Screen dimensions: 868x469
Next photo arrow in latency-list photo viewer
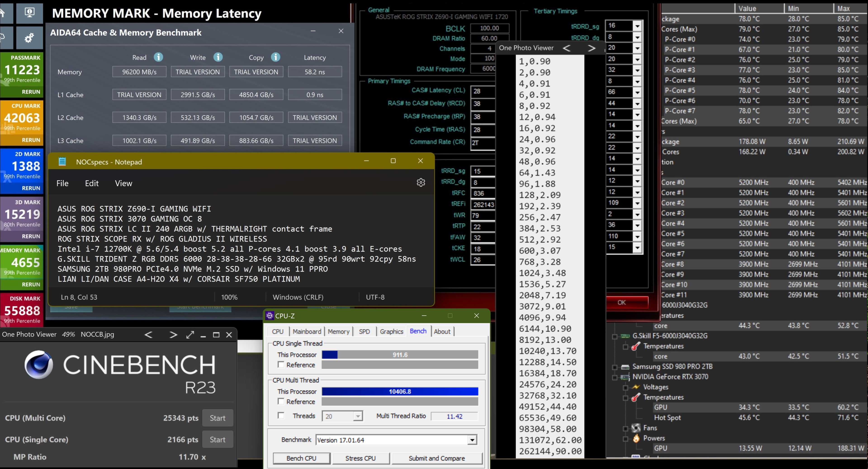(591, 48)
